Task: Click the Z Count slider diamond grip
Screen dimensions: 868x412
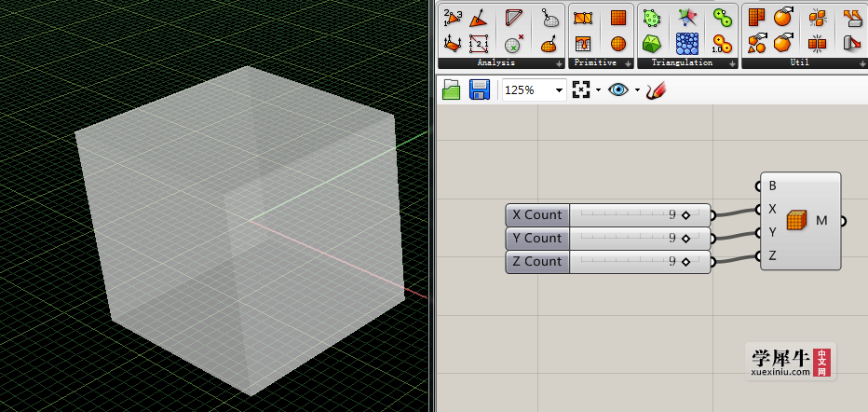Action: pos(685,262)
